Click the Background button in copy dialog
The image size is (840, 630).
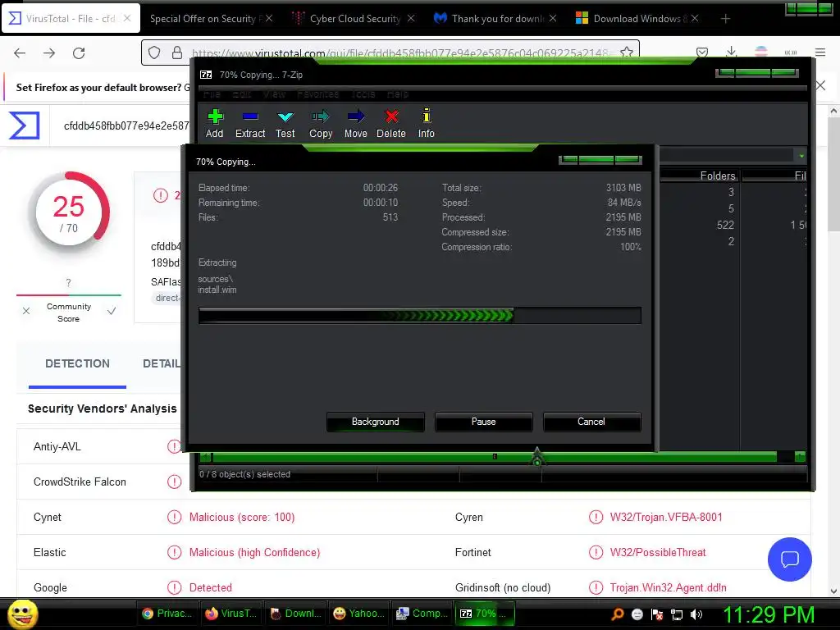click(x=375, y=422)
